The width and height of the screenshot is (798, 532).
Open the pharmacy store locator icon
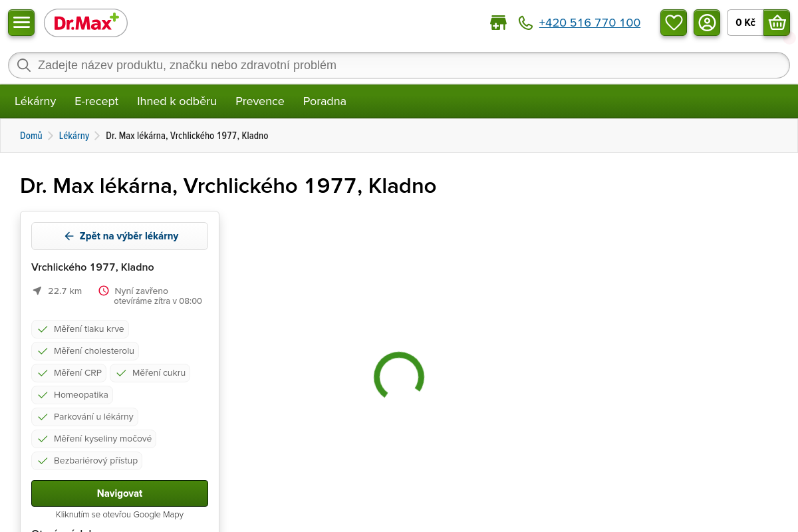498,23
